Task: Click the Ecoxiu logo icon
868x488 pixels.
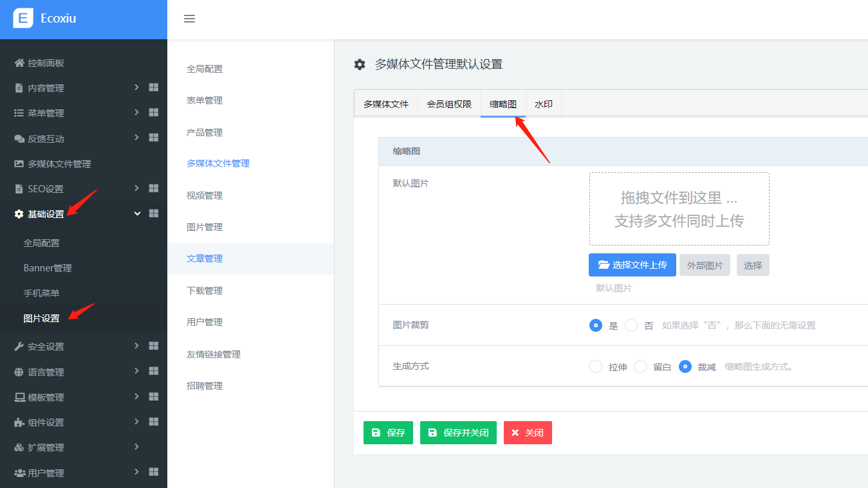Action: 23,18
